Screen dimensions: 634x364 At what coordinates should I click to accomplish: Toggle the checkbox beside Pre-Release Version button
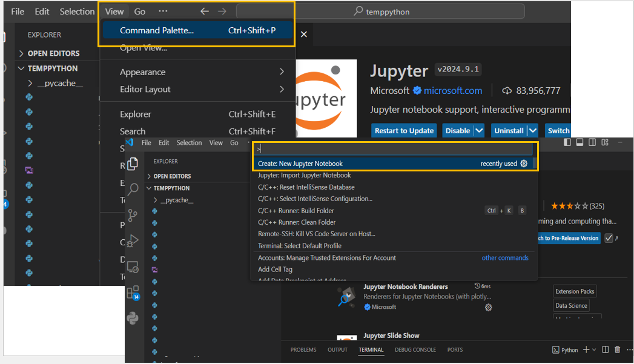pos(609,238)
